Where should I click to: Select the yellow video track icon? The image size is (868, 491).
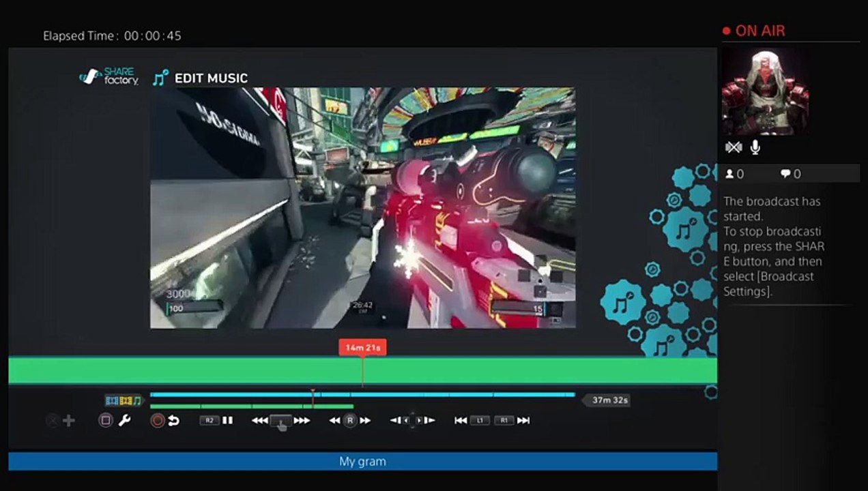pyautogui.click(x=126, y=401)
